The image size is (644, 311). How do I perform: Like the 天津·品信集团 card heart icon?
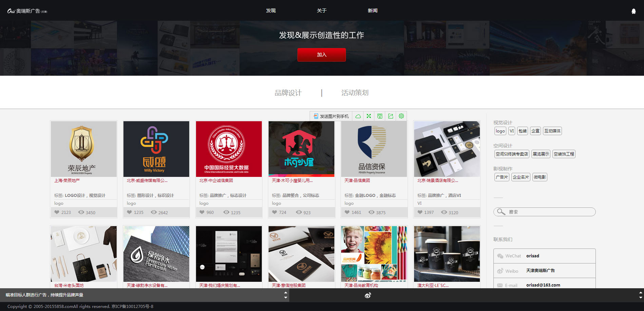click(x=347, y=212)
